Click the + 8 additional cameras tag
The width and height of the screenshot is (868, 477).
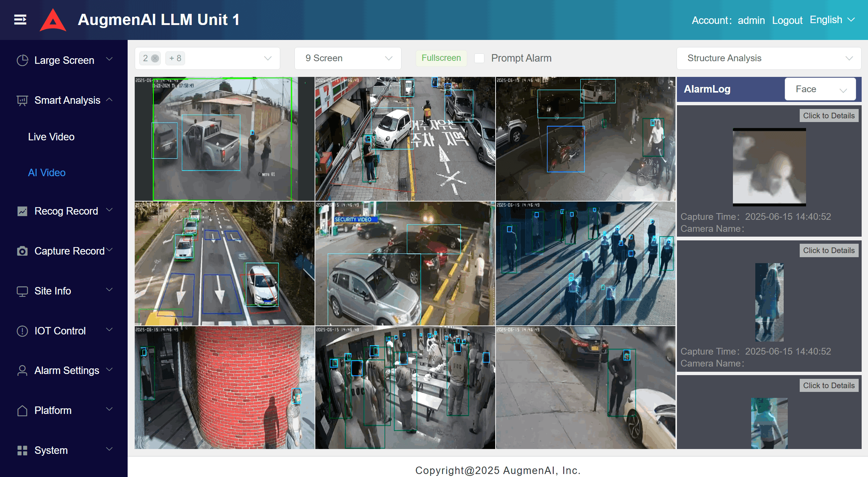click(175, 58)
